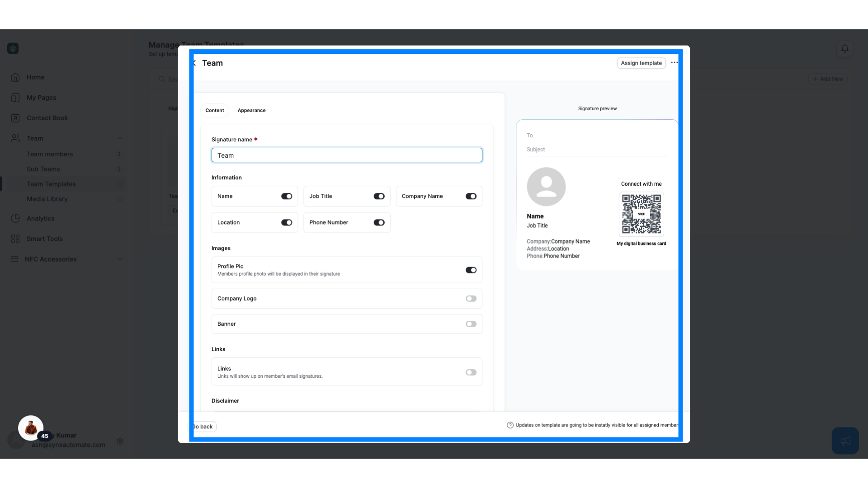Viewport: 868px width, 488px height.
Task: Toggle the Name field on
Action: (287, 196)
